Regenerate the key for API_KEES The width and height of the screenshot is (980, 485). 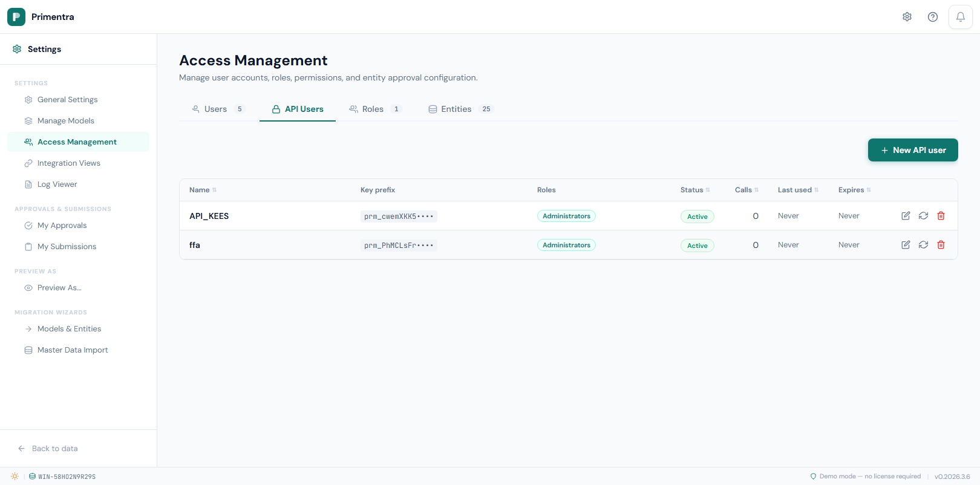click(x=923, y=216)
